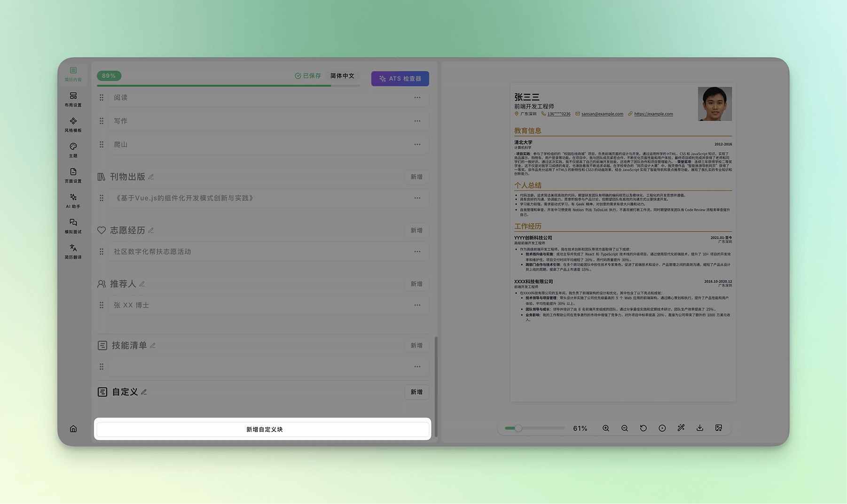
Task: Open more menu for 张 XX 博士
Action: coord(417,305)
